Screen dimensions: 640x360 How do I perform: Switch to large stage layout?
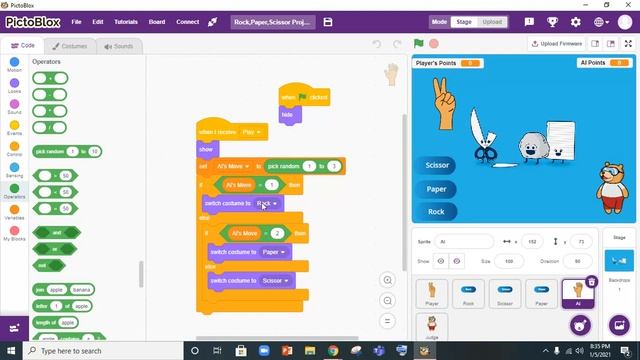coord(611,44)
